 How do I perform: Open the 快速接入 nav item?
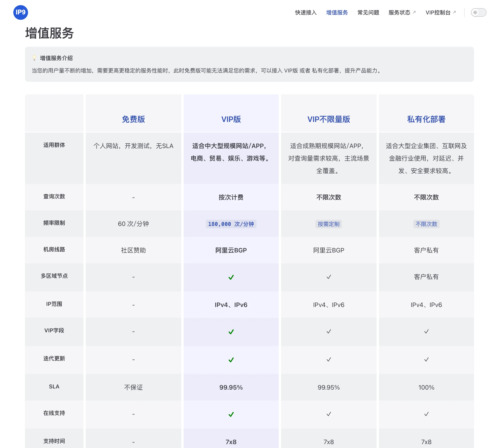point(306,12)
